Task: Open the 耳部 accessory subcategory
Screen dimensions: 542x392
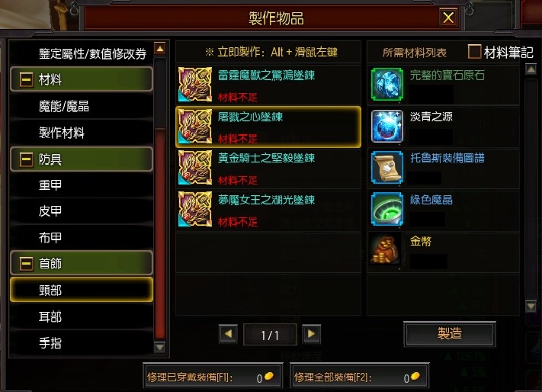Action: point(82,316)
